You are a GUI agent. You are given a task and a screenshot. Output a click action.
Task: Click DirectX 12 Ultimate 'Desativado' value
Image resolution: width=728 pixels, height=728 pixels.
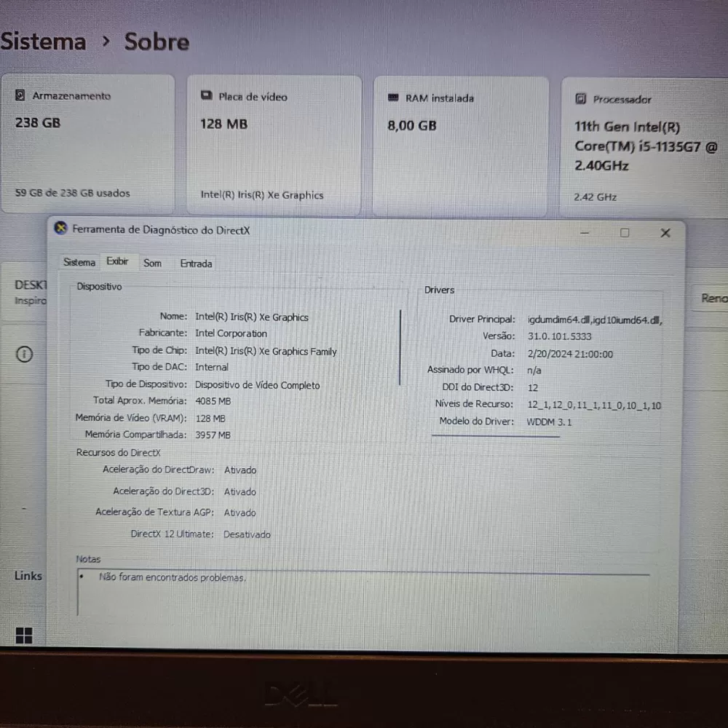coord(247,534)
